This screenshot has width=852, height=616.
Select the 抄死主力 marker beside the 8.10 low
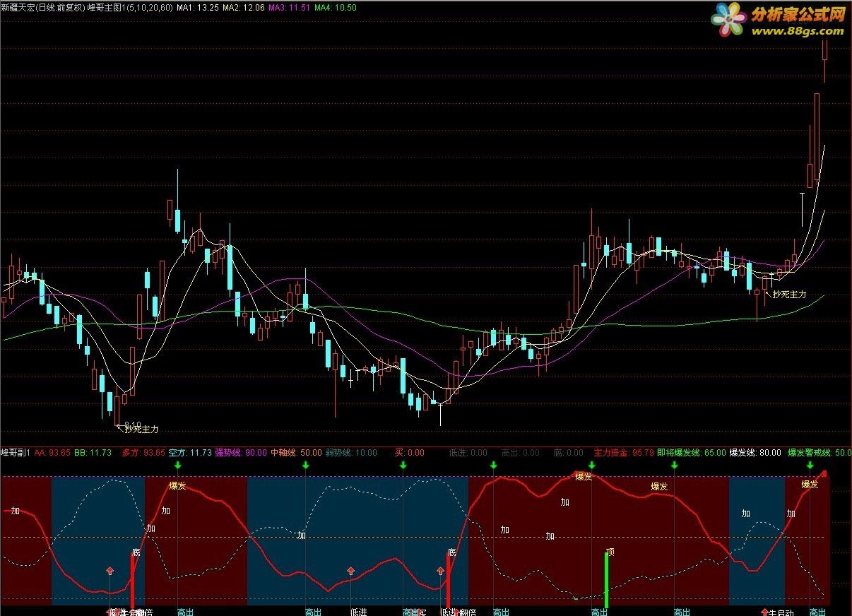coord(141,429)
